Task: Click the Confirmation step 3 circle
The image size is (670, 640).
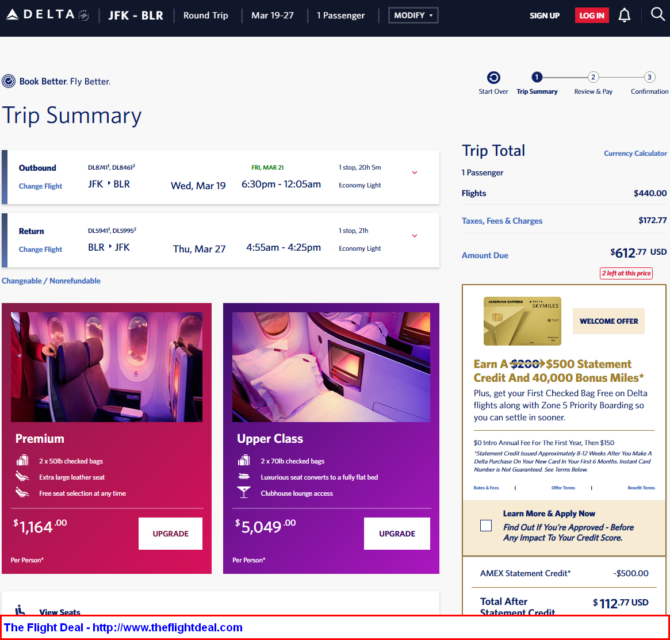Action: tap(649, 77)
